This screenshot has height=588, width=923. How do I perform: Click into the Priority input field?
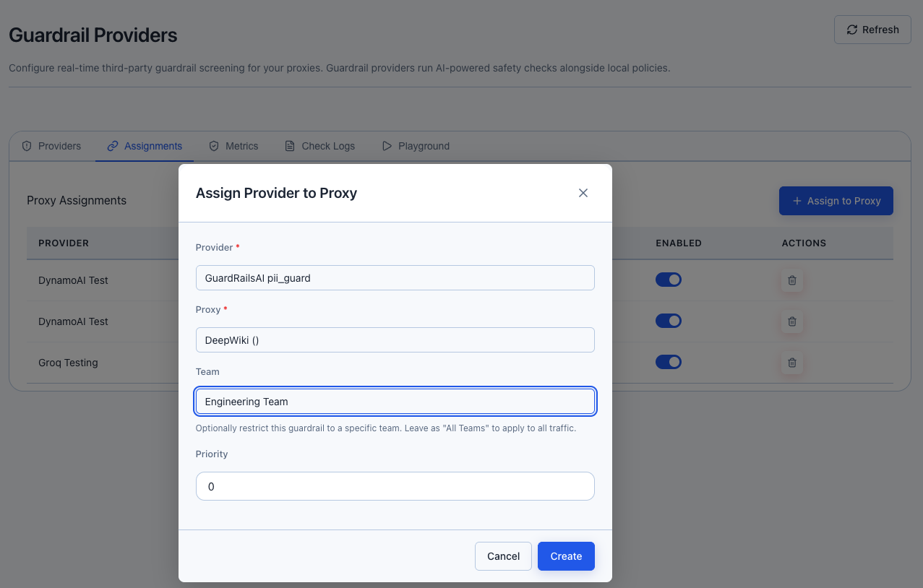click(x=395, y=486)
